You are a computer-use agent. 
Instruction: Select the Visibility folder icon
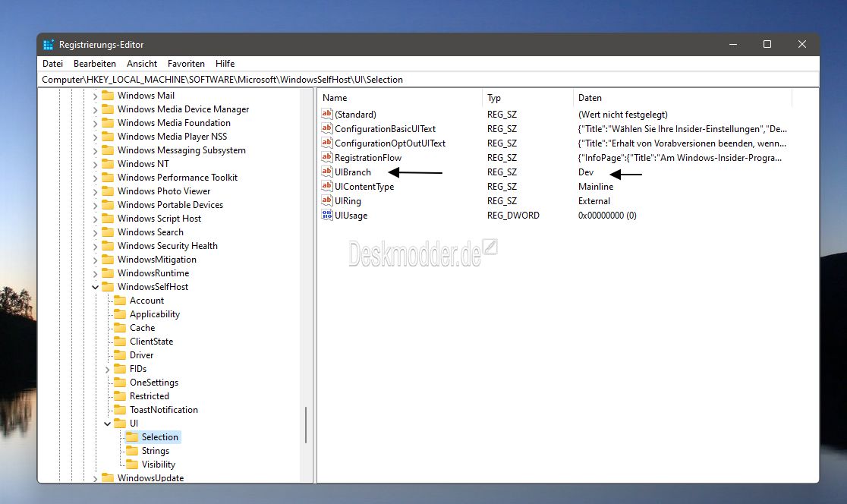[x=132, y=465]
